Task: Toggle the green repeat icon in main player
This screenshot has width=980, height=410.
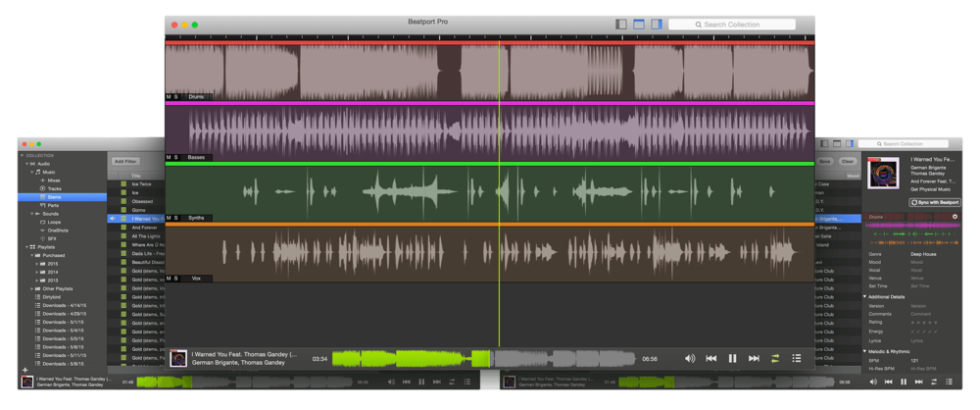Action: tap(775, 359)
